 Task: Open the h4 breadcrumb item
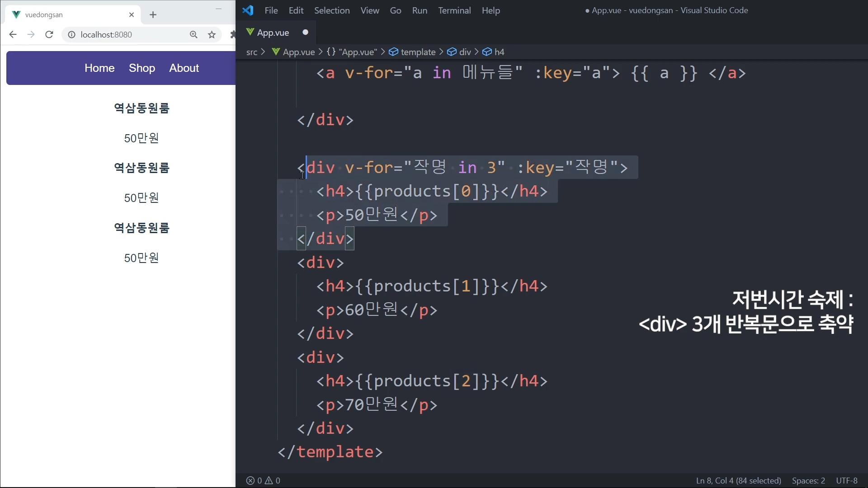click(499, 52)
